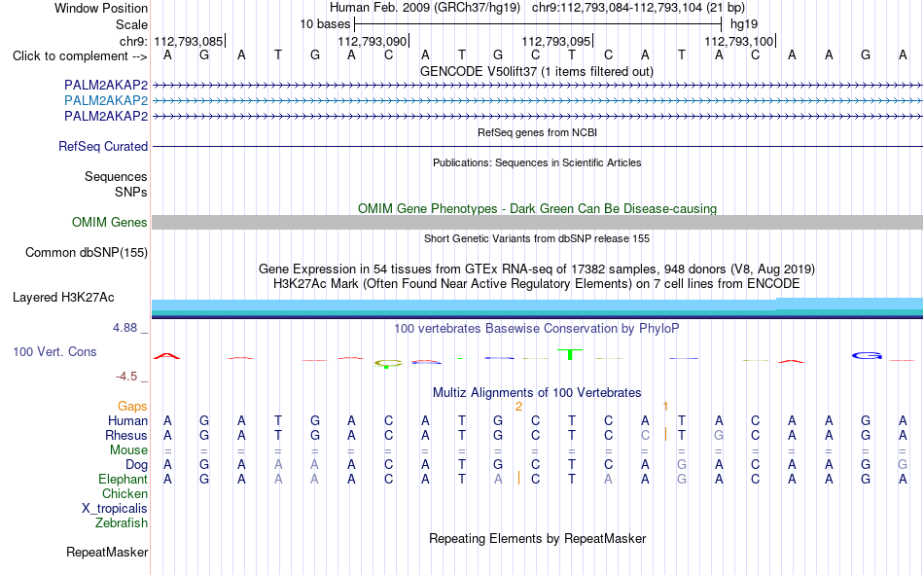924x575 pixels.
Task: Open the "Gene Expression in 54 tissues from GTEx" title
Action: click(537, 269)
